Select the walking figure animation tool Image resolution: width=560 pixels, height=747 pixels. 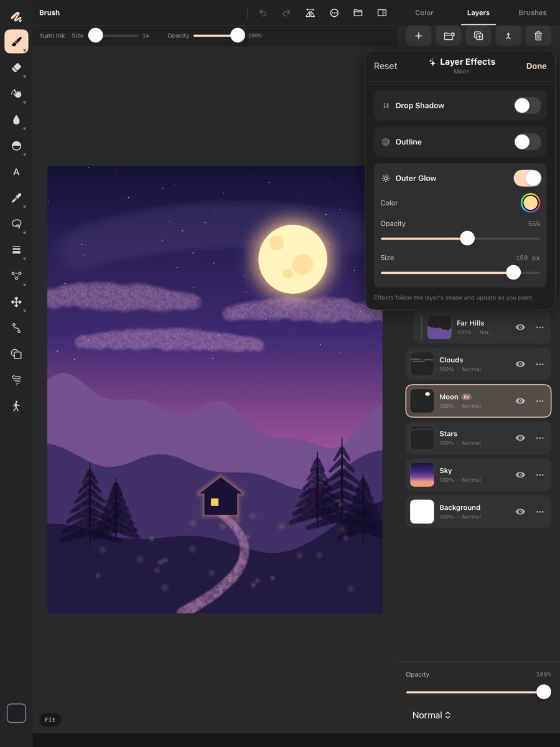tap(16, 406)
